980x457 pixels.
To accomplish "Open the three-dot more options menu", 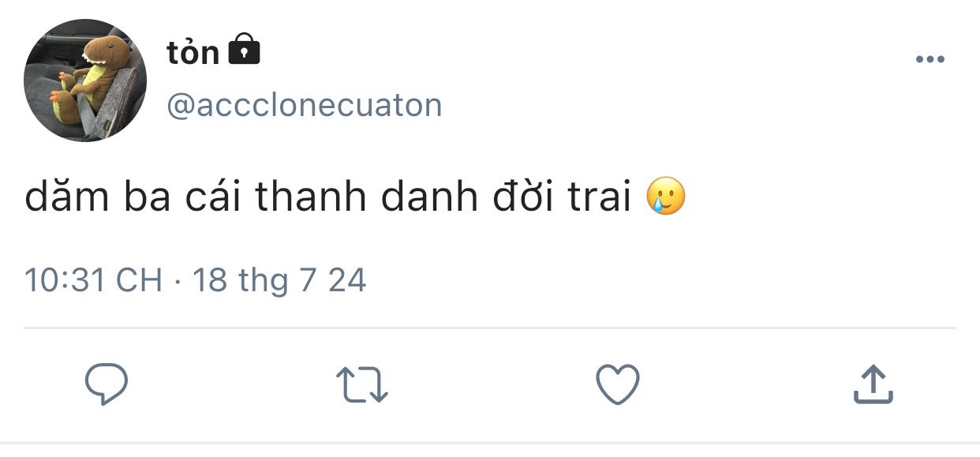I will click(x=930, y=60).
